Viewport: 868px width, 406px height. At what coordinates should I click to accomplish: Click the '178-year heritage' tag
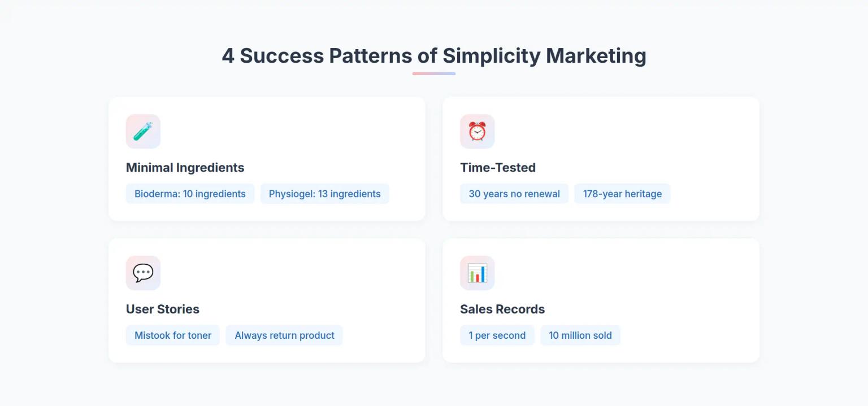tap(622, 194)
